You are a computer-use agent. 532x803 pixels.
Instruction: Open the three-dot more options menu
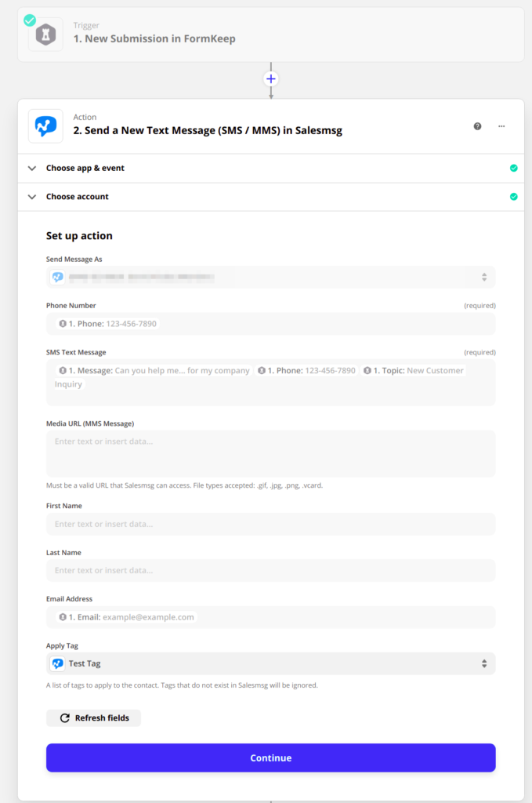(501, 126)
